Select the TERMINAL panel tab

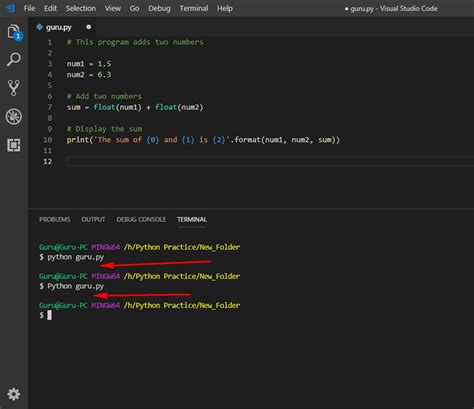(x=192, y=219)
